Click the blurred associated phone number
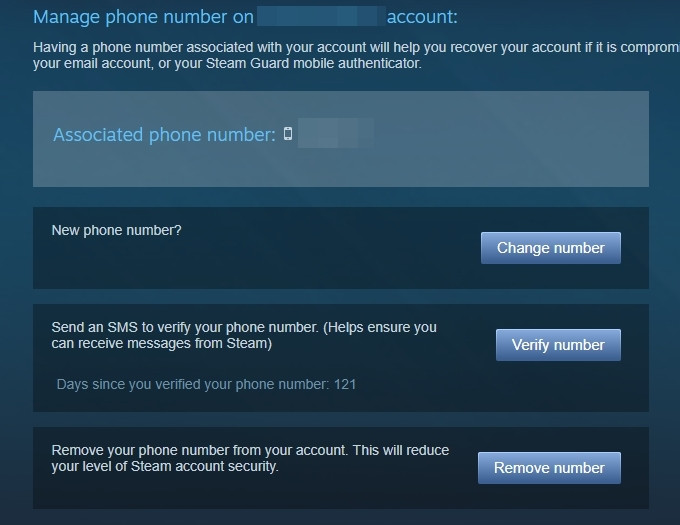The height and width of the screenshot is (525, 680). tap(336, 133)
